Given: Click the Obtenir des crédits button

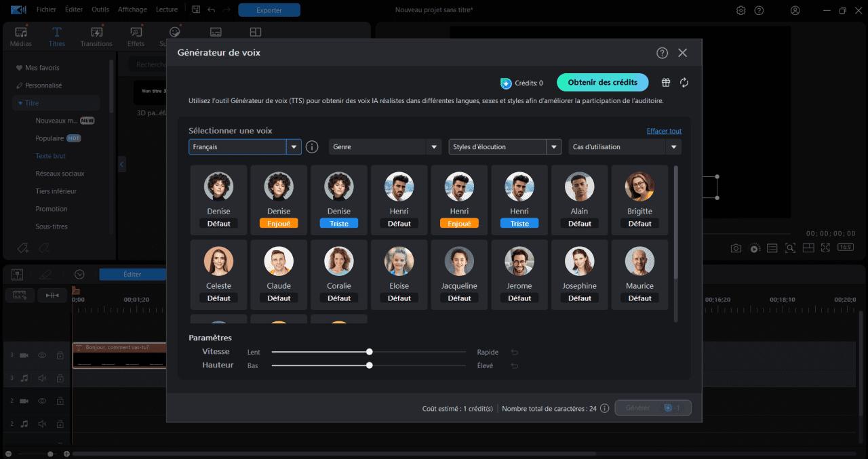Looking at the screenshot, I should 602,82.
